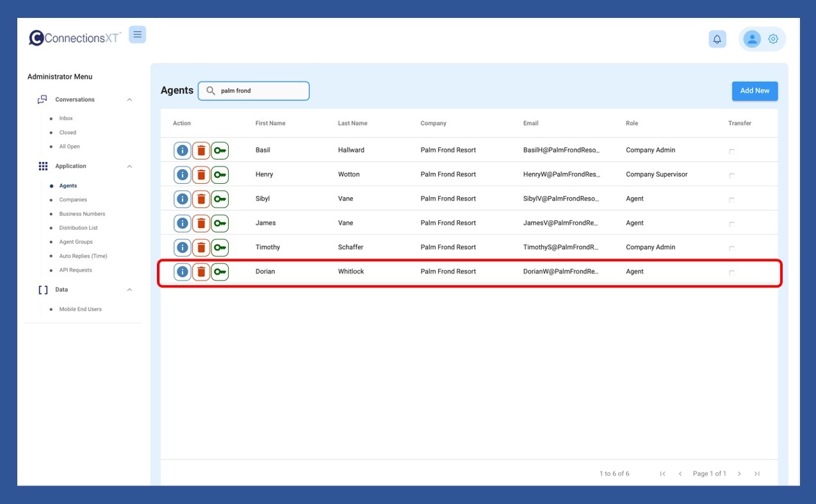816x504 pixels.
Task: Sort by Last Name column header
Action: click(x=352, y=124)
